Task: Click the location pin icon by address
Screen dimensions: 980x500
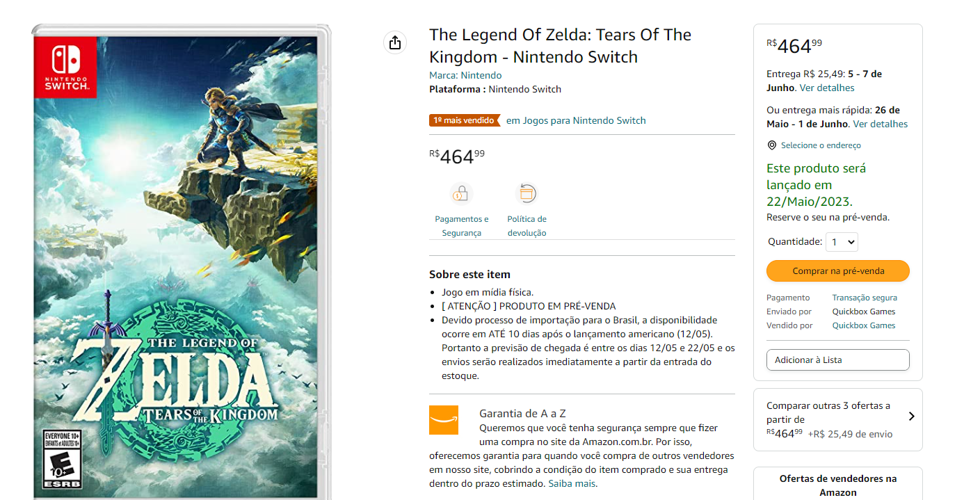Action: tap(771, 145)
